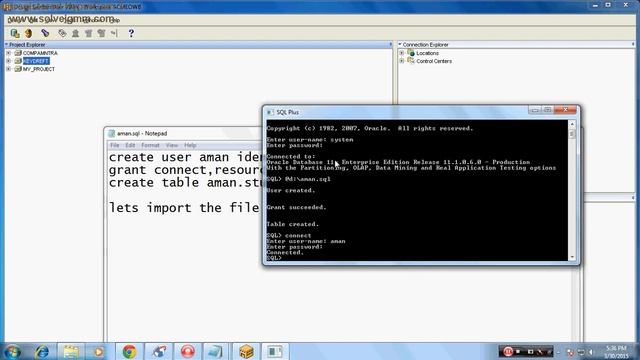This screenshot has height=360, width=640.
Task: Select MY_PROJECT in Project Explorer
Action: click(x=39, y=69)
